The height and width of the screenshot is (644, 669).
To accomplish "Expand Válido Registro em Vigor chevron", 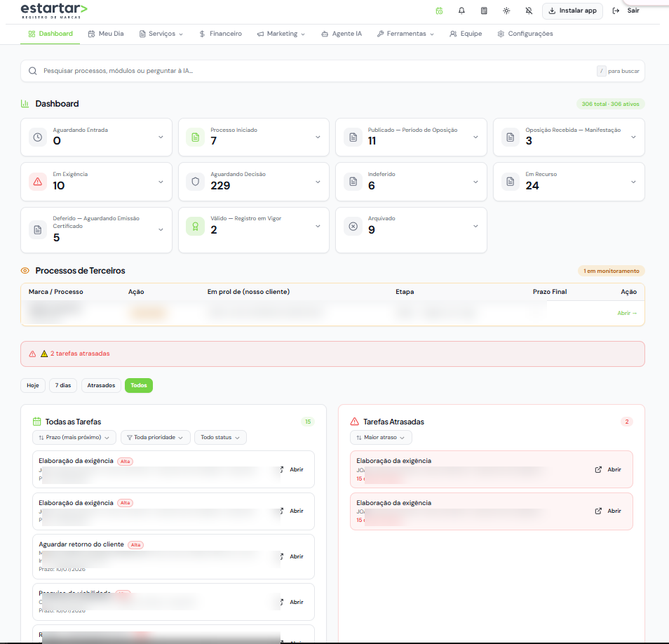I will pyautogui.click(x=318, y=226).
